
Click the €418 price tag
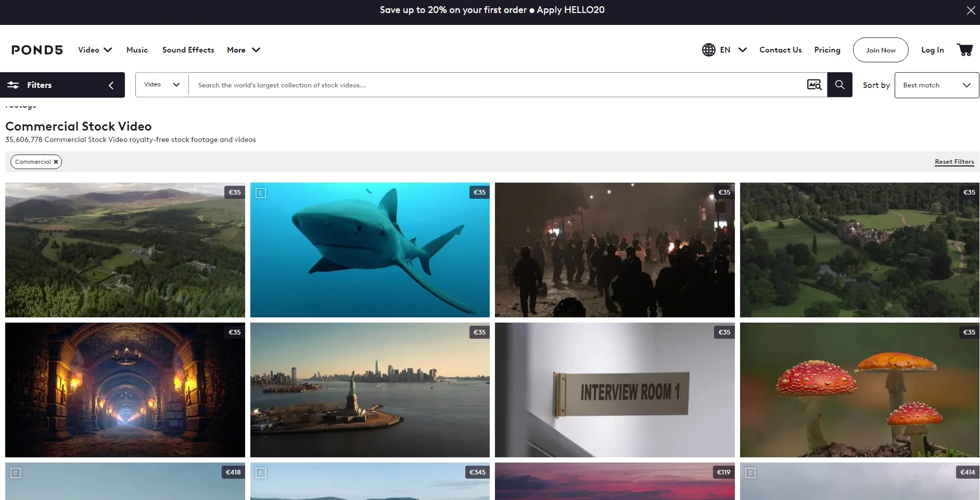[233, 472]
